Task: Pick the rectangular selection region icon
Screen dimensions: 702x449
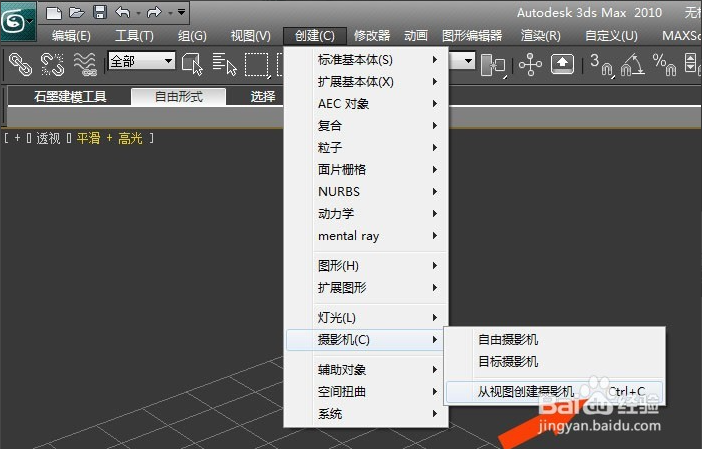Action: 257,65
